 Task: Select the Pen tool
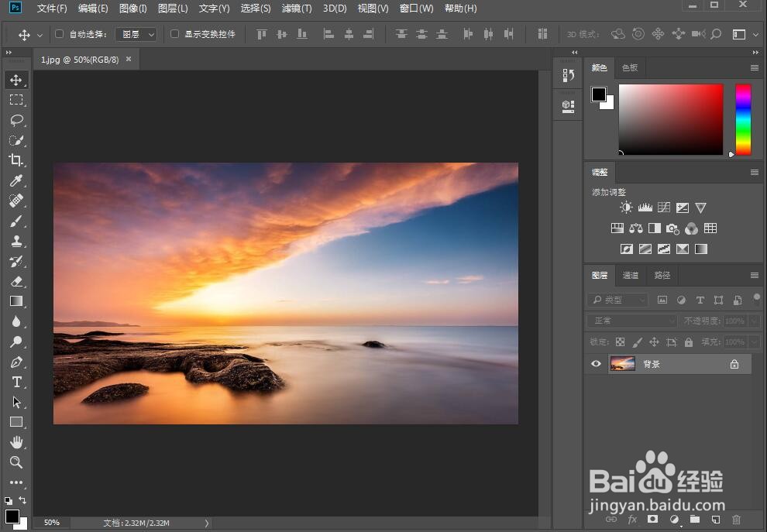pyautogui.click(x=16, y=362)
